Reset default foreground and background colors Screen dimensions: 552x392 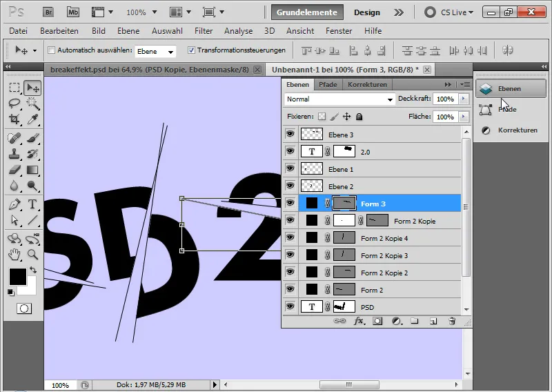point(11,293)
